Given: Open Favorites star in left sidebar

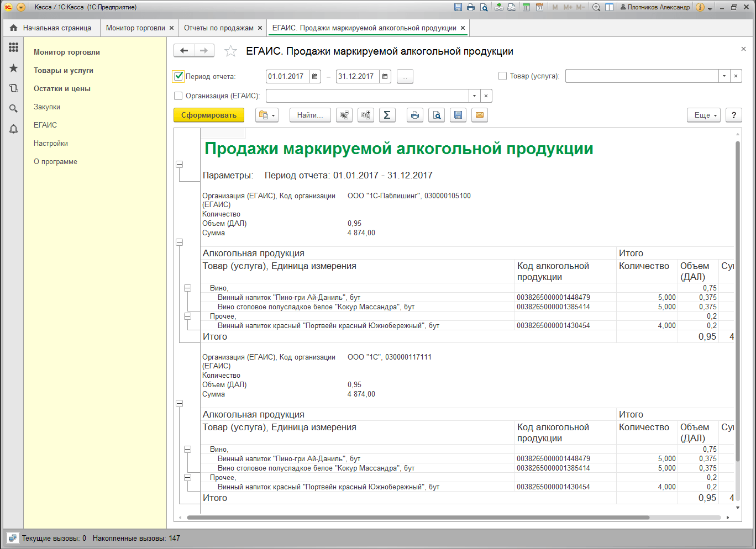Looking at the screenshot, I should click(14, 68).
